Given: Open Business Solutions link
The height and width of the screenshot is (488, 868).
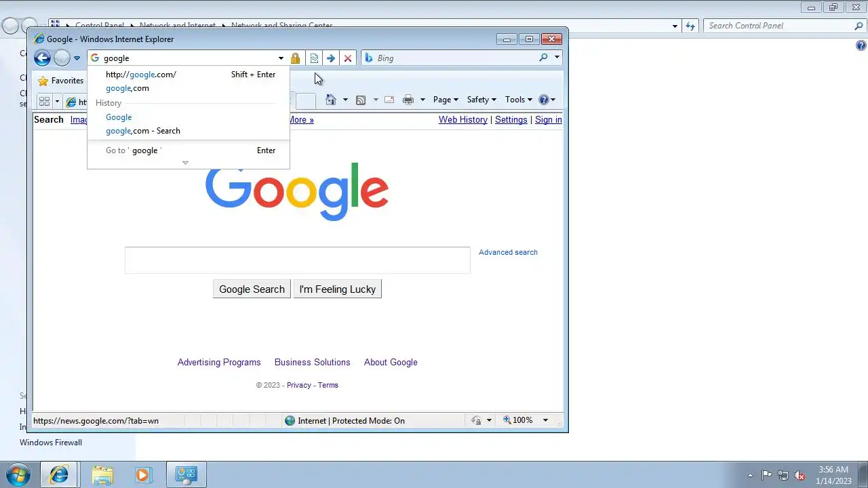Looking at the screenshot, I should (313, 363).
